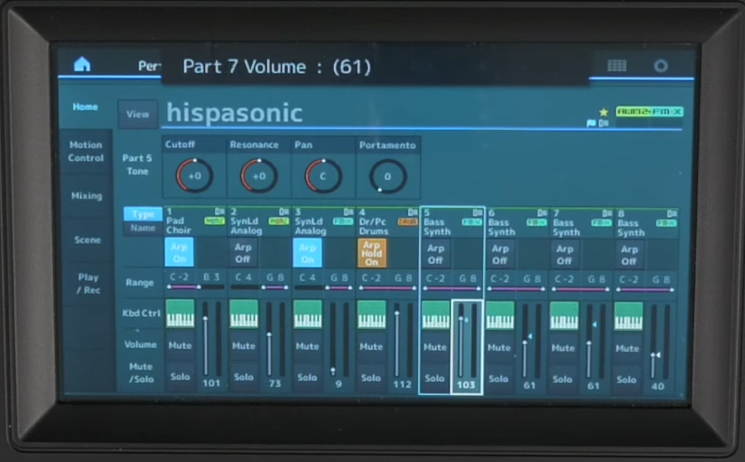Disable Arp Hold On for Part 4

coord(372,252)
